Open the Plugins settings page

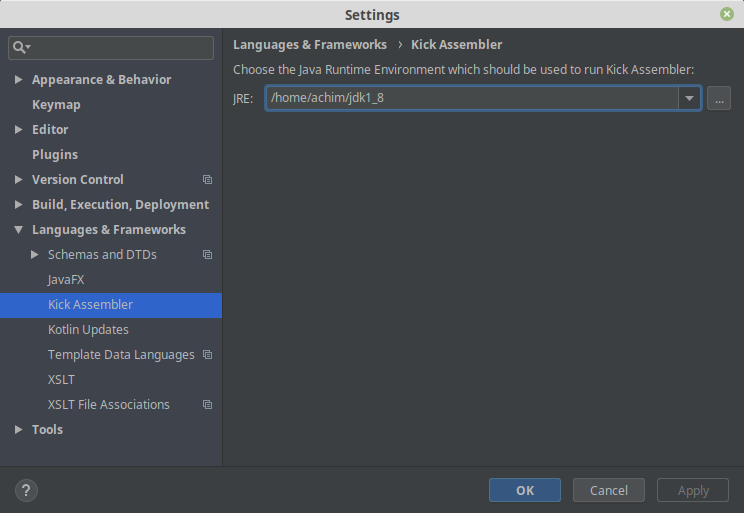point(55,155)
